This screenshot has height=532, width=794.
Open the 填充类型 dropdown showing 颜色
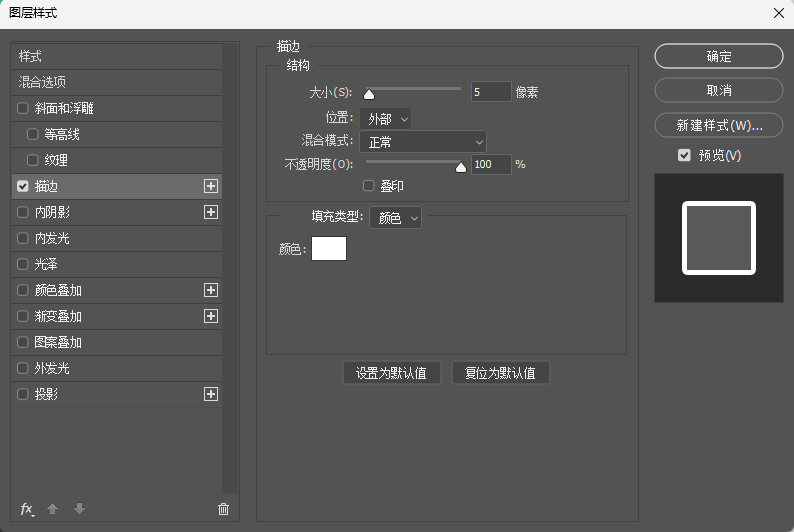(x=395, y=218)
